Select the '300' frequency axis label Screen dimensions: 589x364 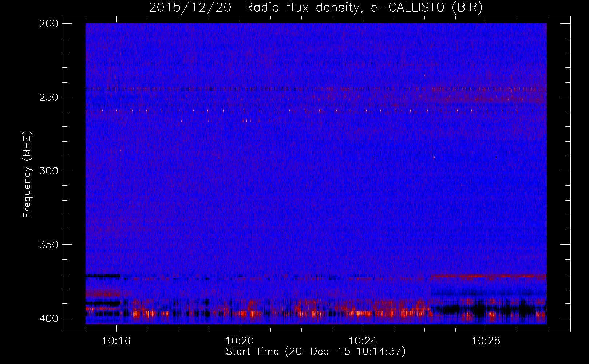click(49, 171)
